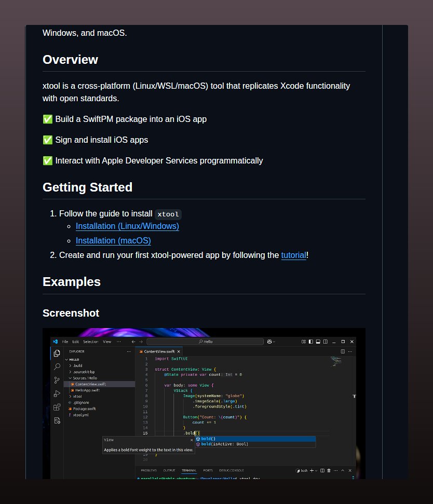Viewport: 433px width, 504px height.
Task: Switch to the OUTPUT panel tab
Action: [x=169, y=471]
